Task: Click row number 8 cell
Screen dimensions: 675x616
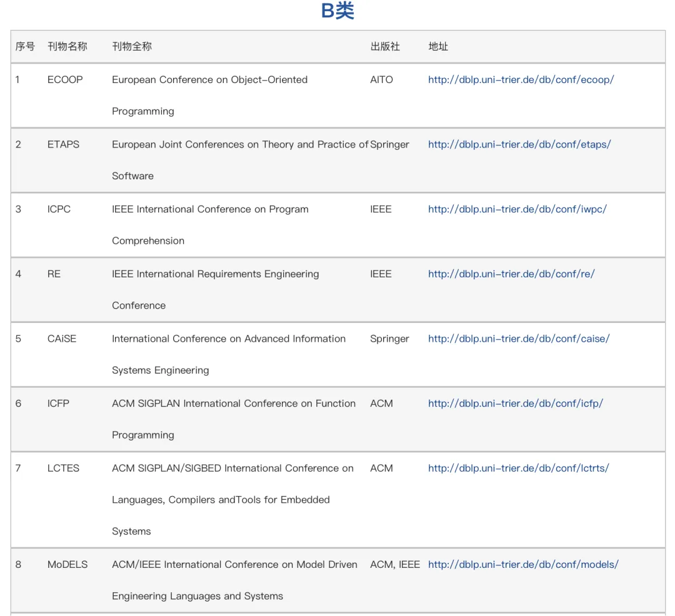Action: coord(18,564)
